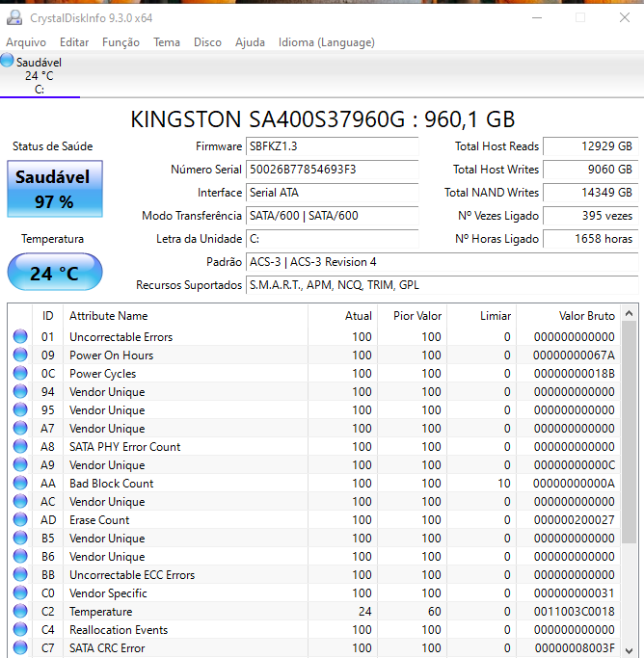This screenshot has width=644, height=658.
Task: Click status orb for SATA PHY Error Count row
Action: 20,446
